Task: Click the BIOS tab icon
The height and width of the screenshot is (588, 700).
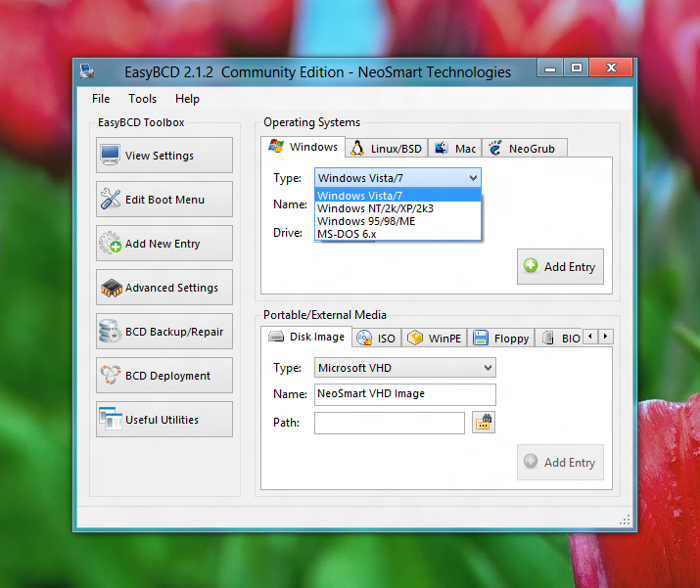Action: (x=548, y=338)
